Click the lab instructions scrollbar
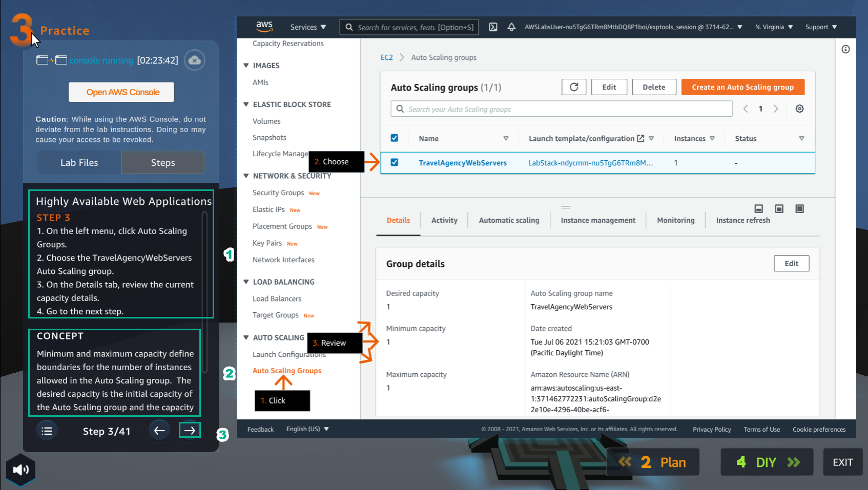The width and height of the screenshot is (868, 490). (204, 292)
